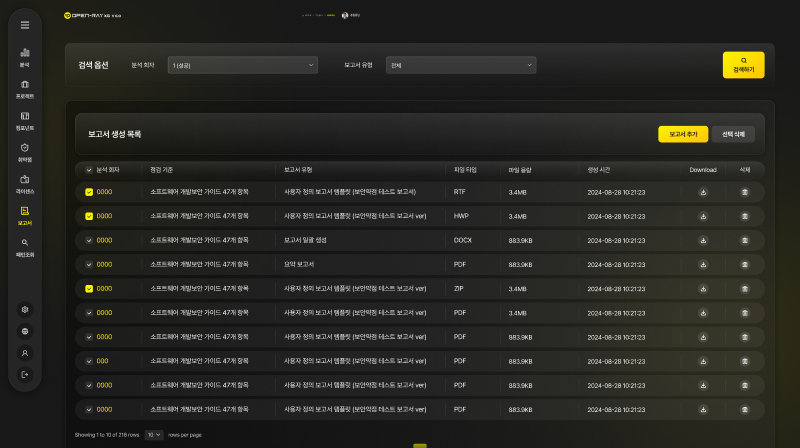Download the DOCX report
This screenshot has height=448, width=800.
tap(703, 240)
